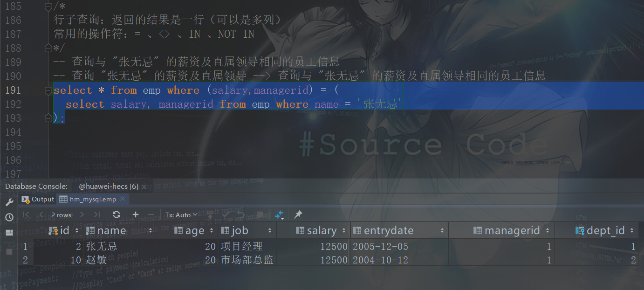Sort by the name column header

[119, 230]
